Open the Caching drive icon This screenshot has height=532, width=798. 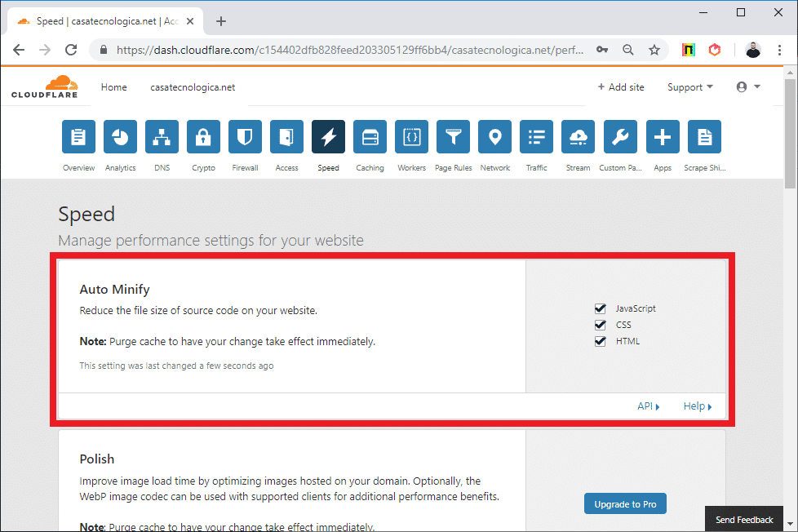[x=370, y=136]
